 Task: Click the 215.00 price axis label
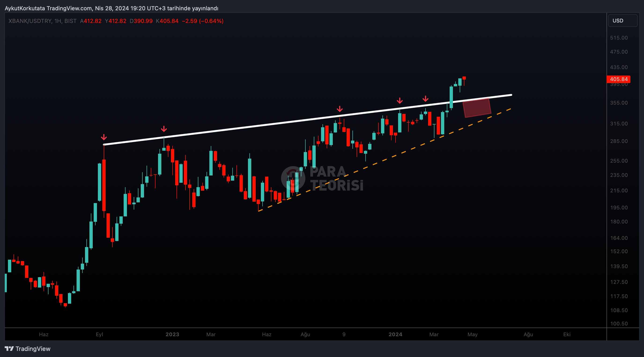coord(619,191)
